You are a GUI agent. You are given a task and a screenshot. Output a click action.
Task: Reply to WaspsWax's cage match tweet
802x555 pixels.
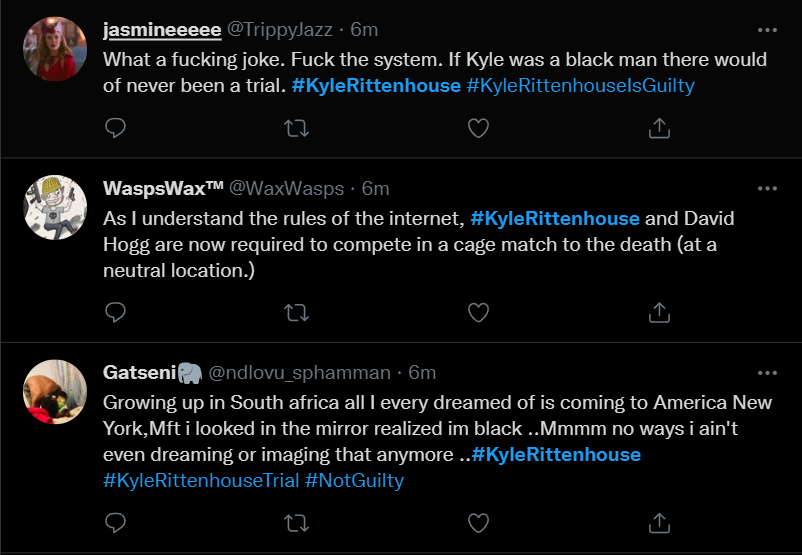[x=115, y=313]
